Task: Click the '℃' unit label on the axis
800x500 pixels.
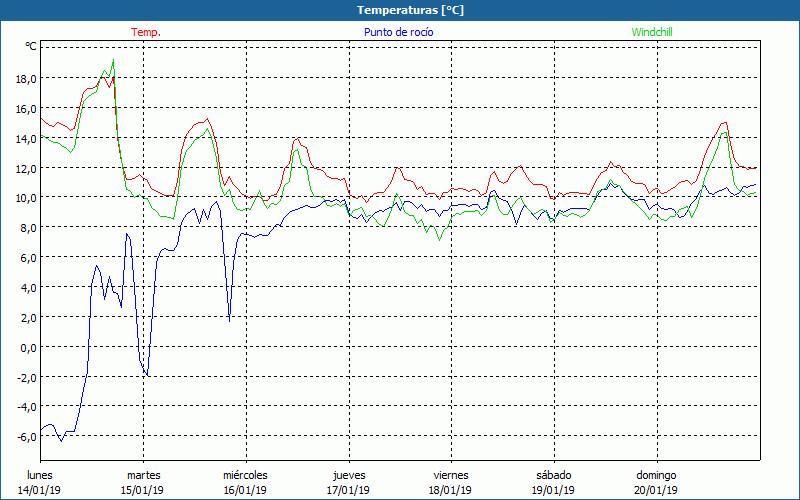Action: (x=31, y=46)
